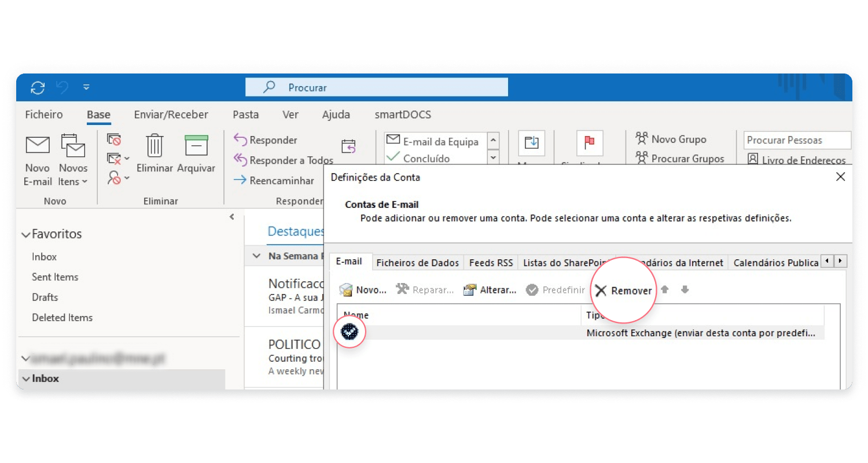868x463 pixels.
Task: Close the Definições da Conta dialog
Action: 841,177
